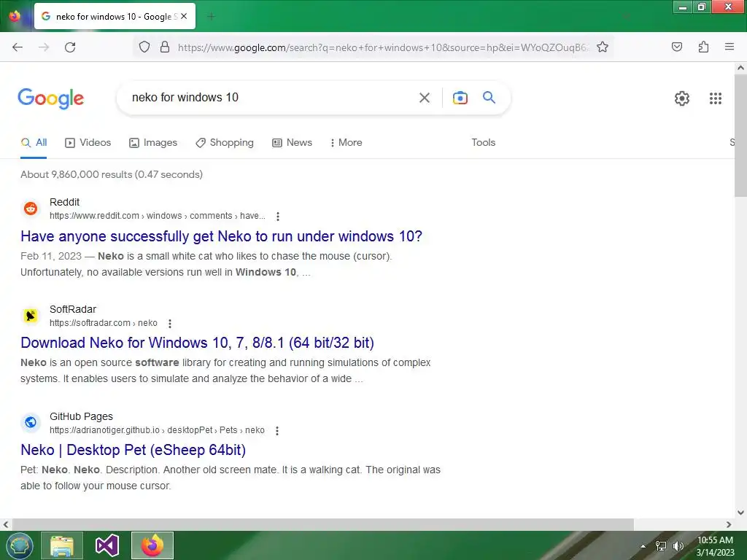
Task: View site security via padlock icon
Action: (x=165, y=47)
